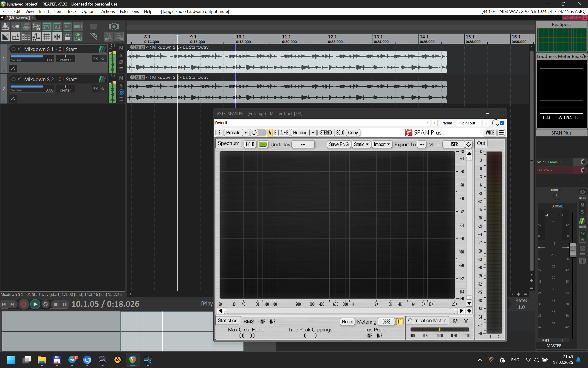588x368 pixels.
Task: Open Routing dropdown arrow in SPAN Plus
Action: coord(313,133)
